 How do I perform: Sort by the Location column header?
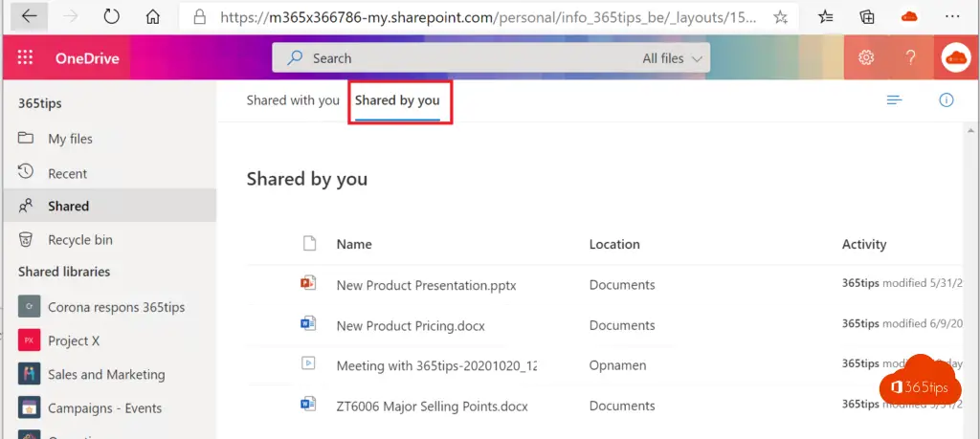click(614, 244)
